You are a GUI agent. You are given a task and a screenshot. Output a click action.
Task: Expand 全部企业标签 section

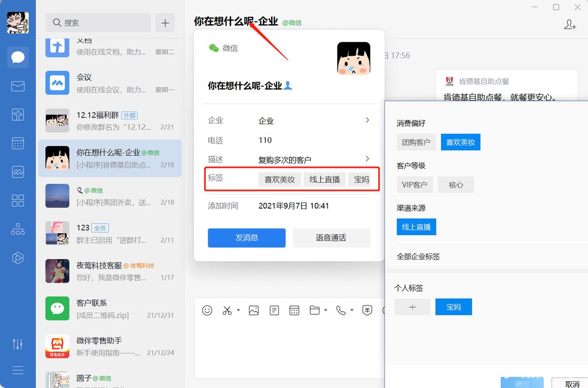[x=419, y=256]
